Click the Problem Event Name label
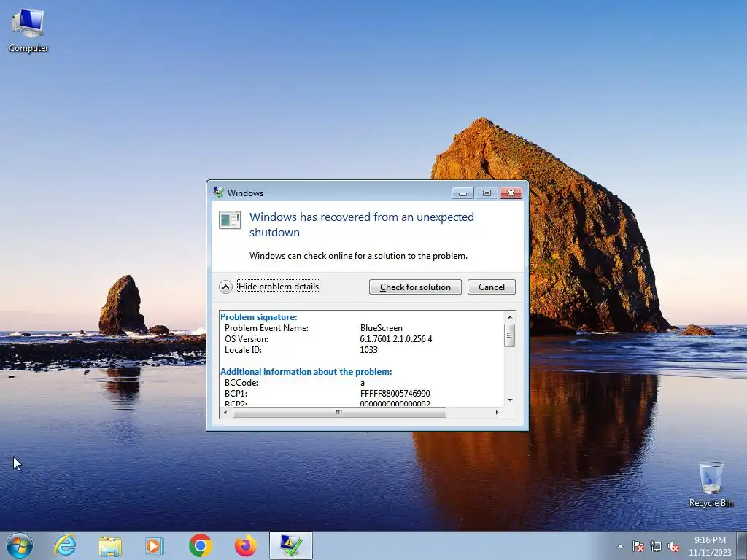This screenshot has height=560, width=747. click(266, 327)
